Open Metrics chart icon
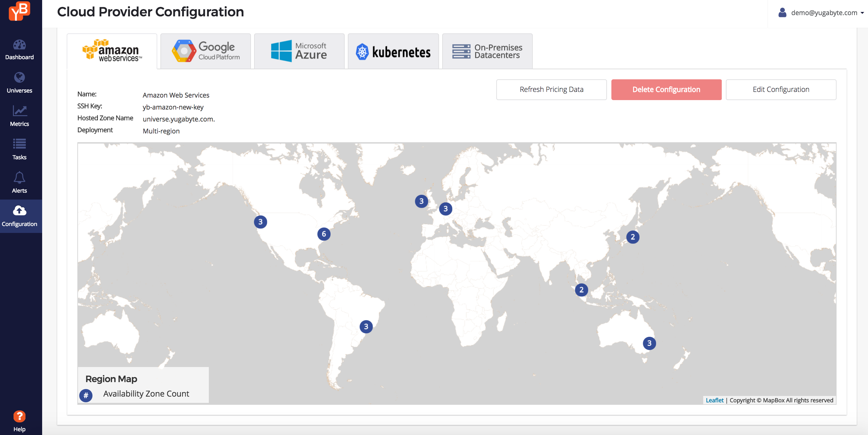This screenshot has width=868, height=435. coord(19,111)
